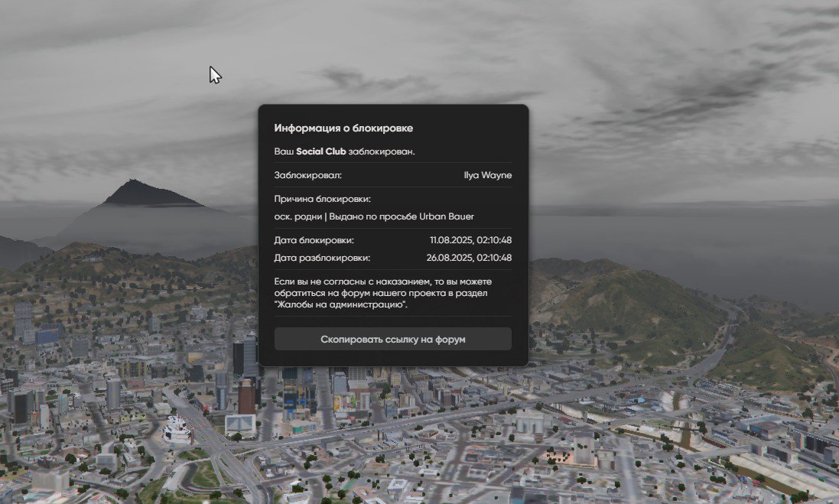Select the admin name 'Ilya Wayne'
839x504 pixels.
pyautogui.click(x=487, y=175)
